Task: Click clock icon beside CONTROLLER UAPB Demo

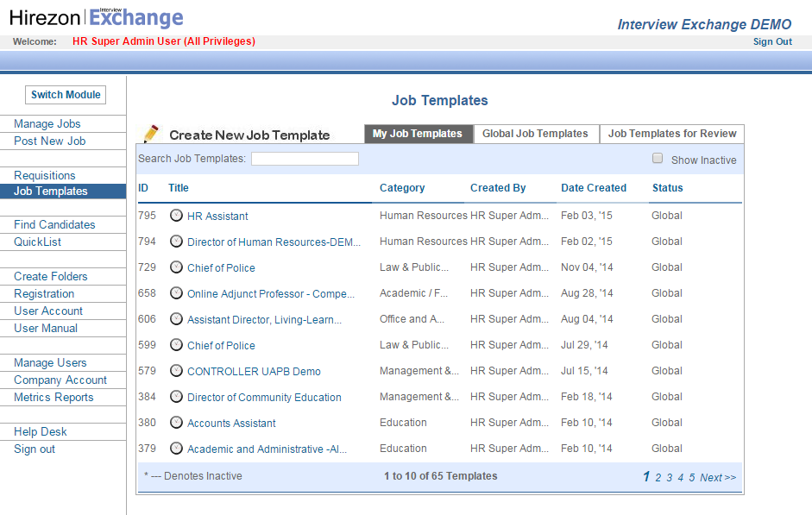Action: click(177, 371)
